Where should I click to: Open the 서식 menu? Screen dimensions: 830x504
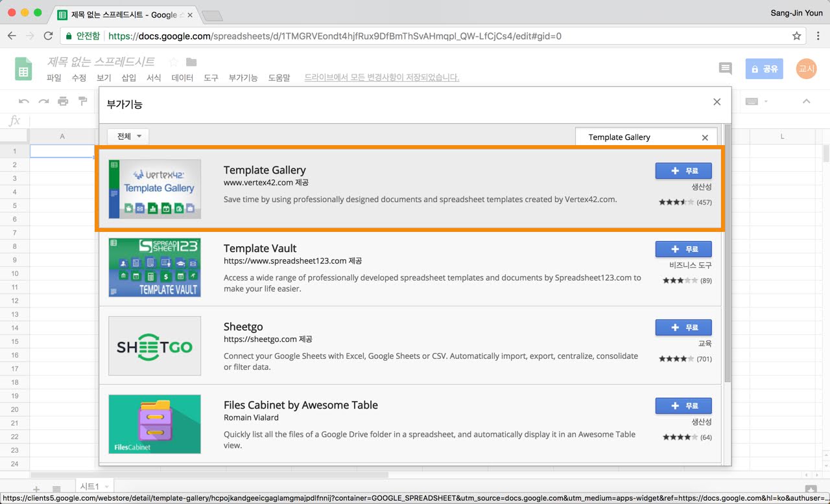(x=154, y=78)
